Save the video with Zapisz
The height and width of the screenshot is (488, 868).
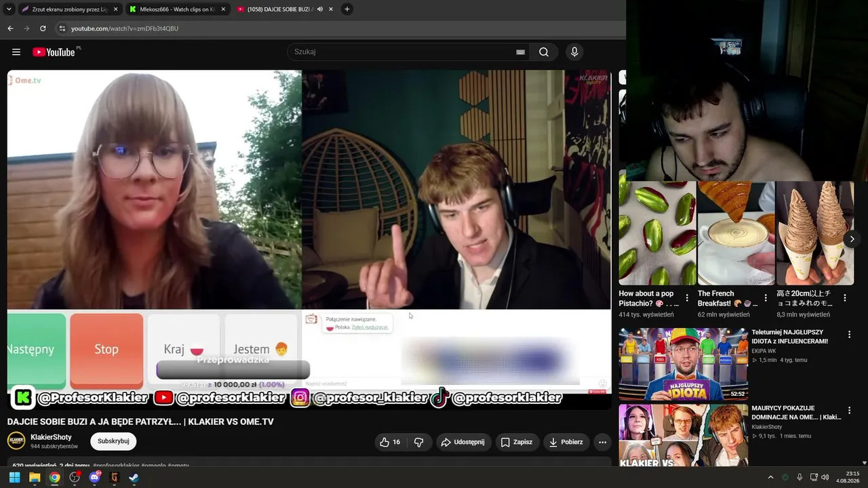click(x=517, y=442)
